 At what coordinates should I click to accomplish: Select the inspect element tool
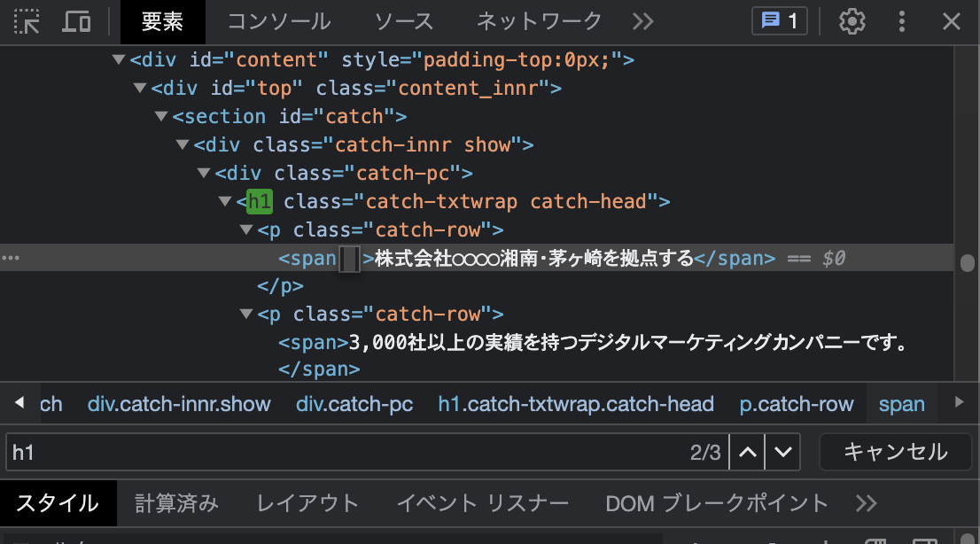(27, 22)
